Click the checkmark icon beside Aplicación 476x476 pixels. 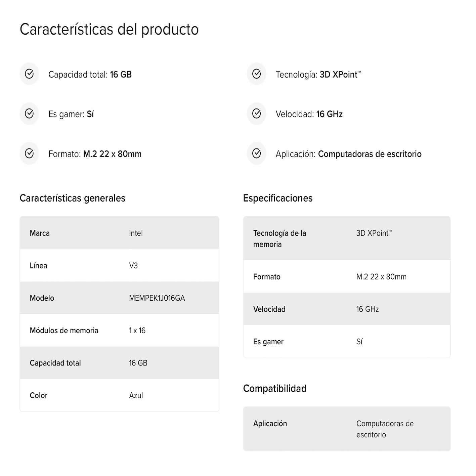257,154
